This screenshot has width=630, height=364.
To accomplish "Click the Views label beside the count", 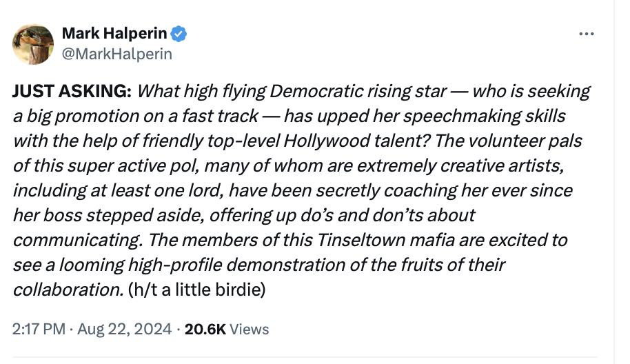I will tap(249, 329).
